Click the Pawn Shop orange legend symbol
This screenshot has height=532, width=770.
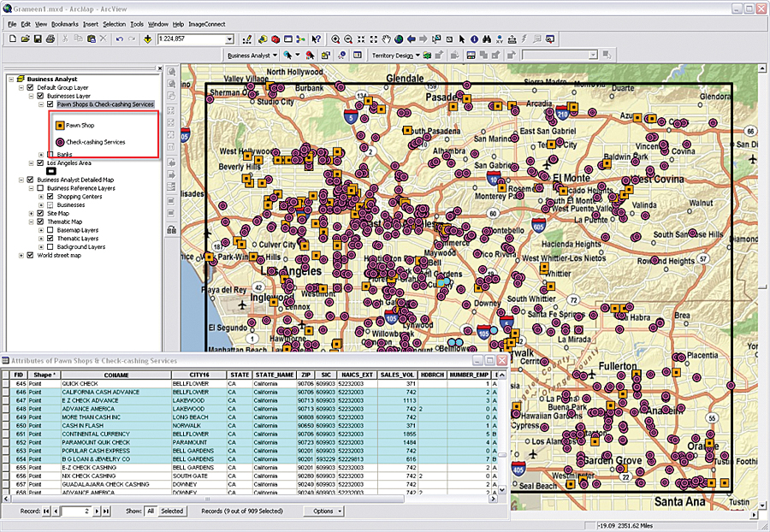[x=60, y=126]
